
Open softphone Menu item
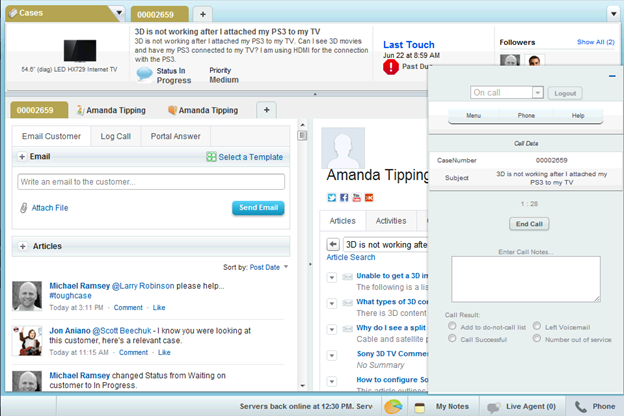(x=474, y=115)
